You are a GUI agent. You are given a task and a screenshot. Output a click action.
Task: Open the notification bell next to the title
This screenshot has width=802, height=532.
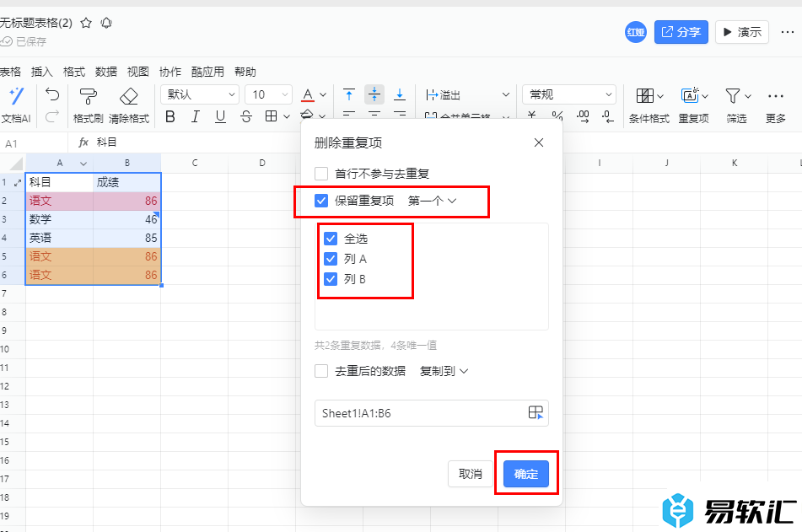tap(106, 23)
